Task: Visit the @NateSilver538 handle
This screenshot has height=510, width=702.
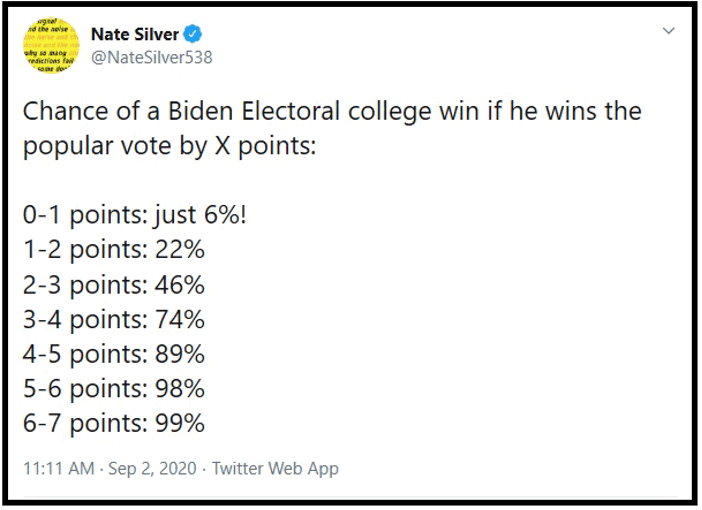Action: click(x=152, y=58)
